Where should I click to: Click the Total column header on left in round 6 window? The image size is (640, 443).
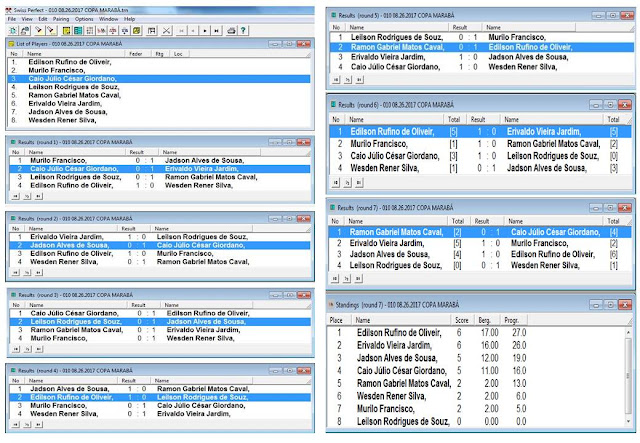pos(454,119)
